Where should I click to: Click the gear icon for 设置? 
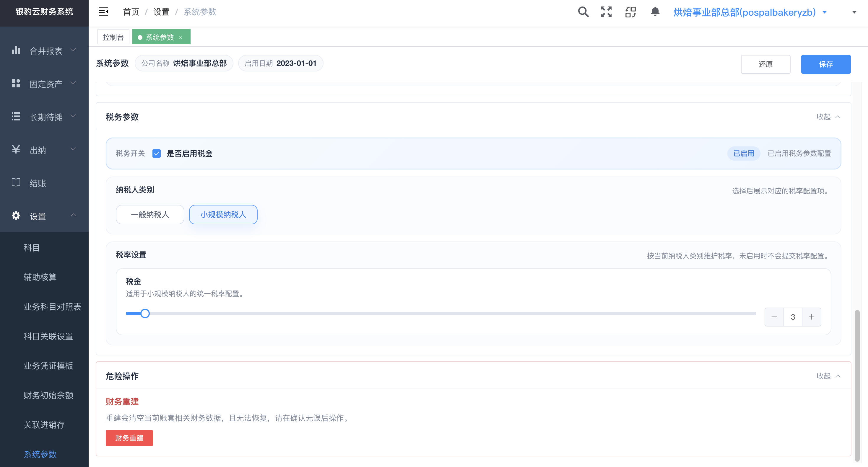click(x=16, y=215)
